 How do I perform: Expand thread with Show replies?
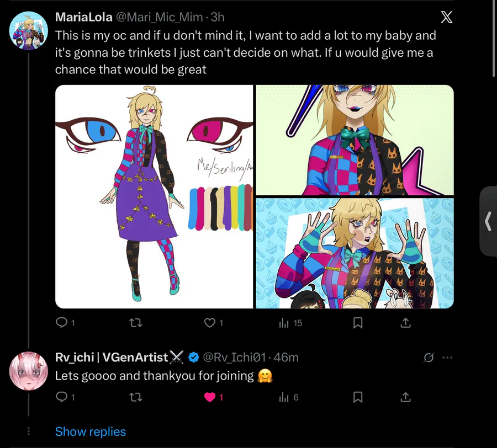point(90,431)
